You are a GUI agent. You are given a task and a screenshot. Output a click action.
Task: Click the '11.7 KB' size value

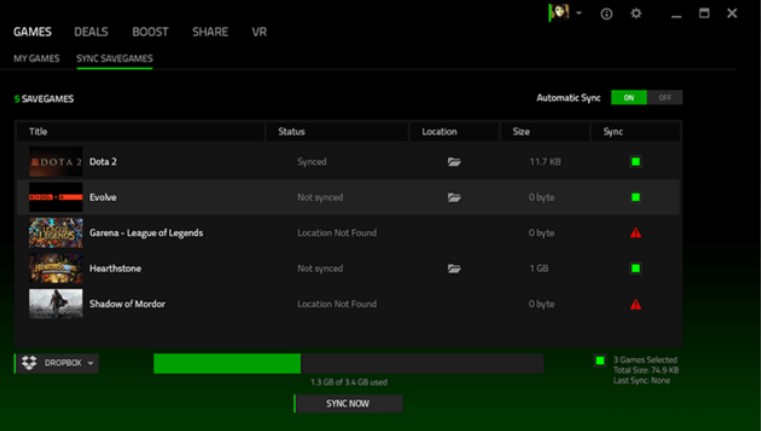coord(545,162)
